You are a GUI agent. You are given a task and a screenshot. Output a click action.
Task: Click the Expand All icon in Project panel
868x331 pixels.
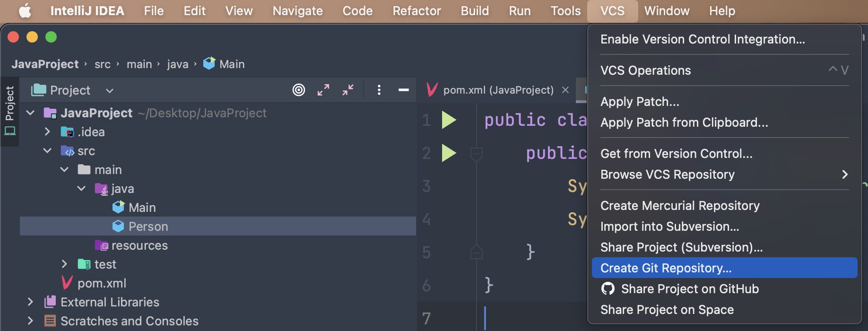tap(323, 90)
